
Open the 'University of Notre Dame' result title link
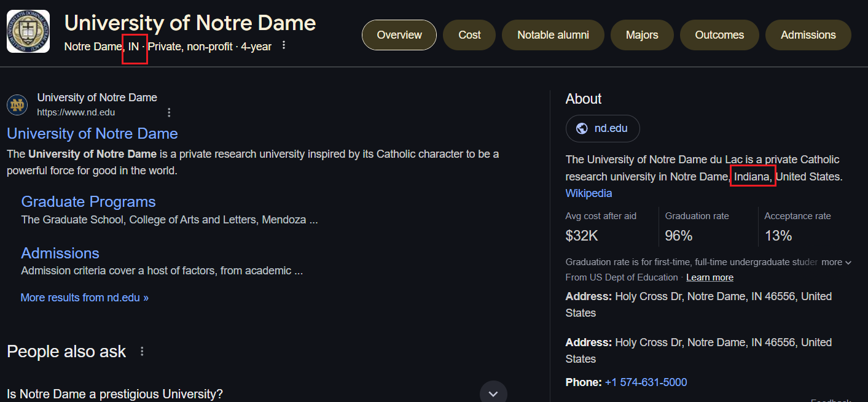pyautogui.click(x=92, y=134)
